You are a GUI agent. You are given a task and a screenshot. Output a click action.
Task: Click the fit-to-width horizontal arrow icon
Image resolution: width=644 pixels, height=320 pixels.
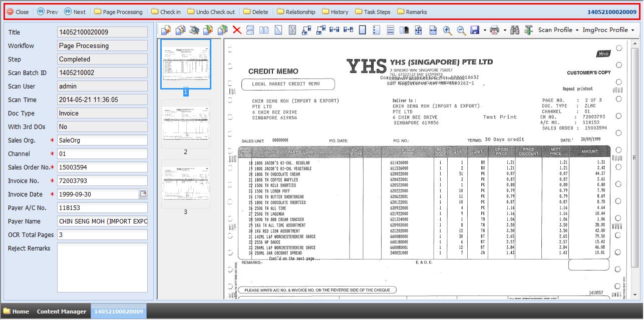[433, 30]
